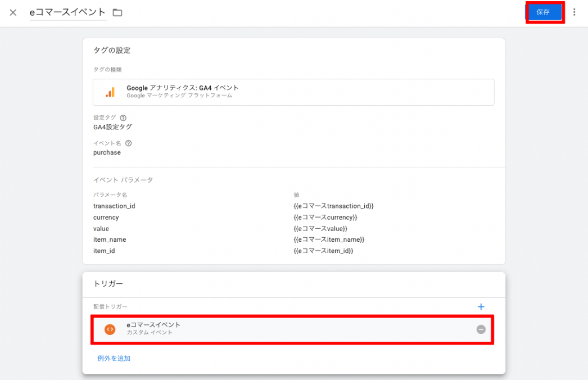Add a firing trigger with the plus icon
The width and height of the screenshot is (588, 380).
[481, 307]
